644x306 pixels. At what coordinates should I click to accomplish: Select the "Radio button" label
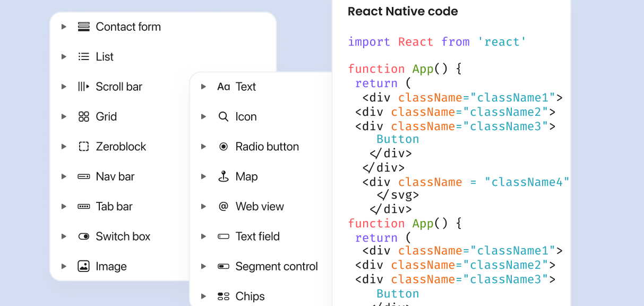(267, 147)
